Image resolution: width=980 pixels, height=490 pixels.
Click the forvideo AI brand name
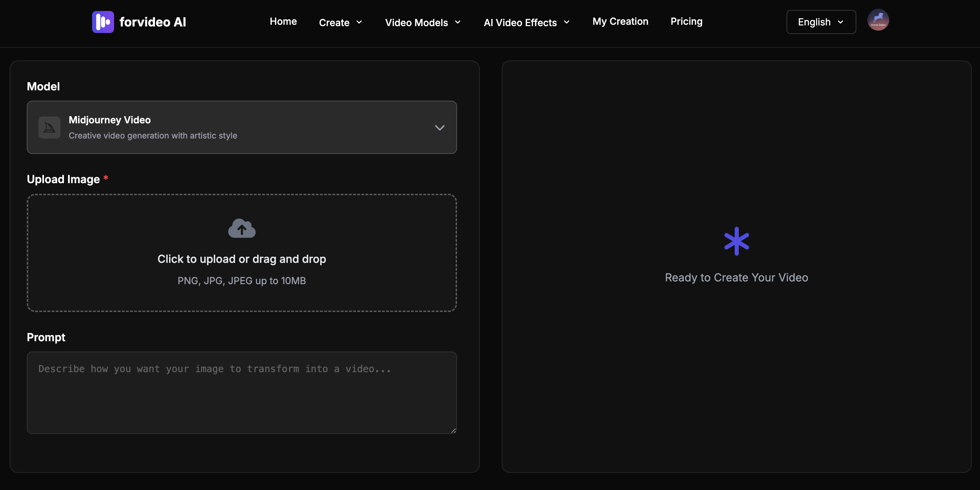[153, 22]
